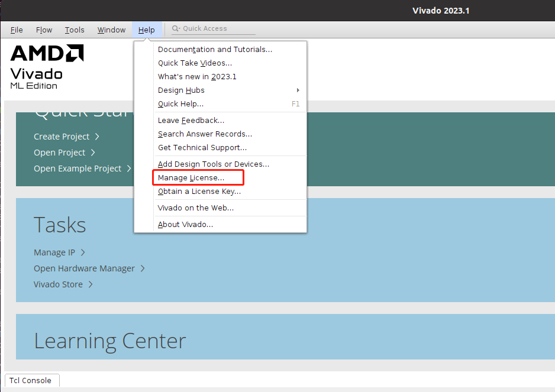555x392 pixels.
Task: Choose Obtain a License Key
Action: [x=199, y=192]
